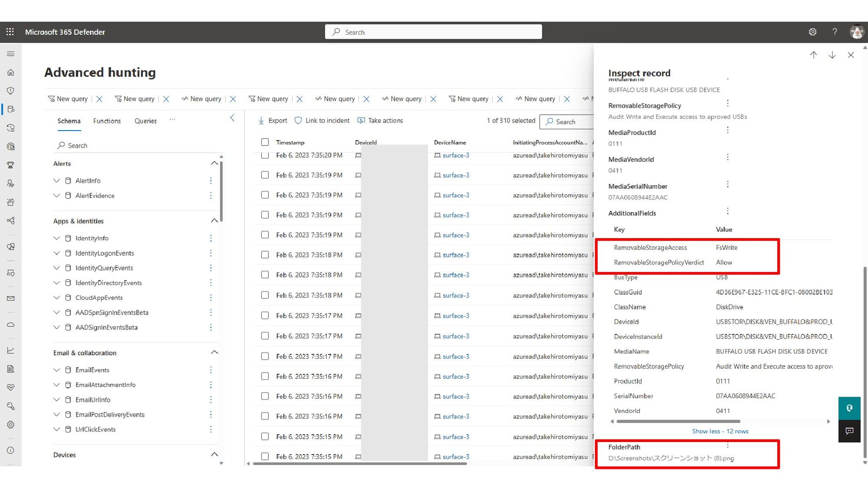Viewport: 868px width, 488px height.
Task: Click the AdditionalFields horizontal scrollbar
Action: click(678, 422)
